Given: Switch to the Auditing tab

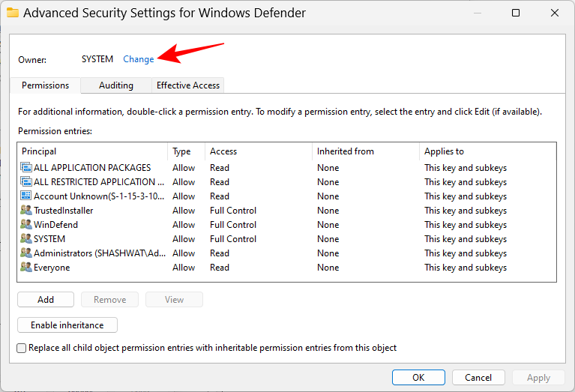Looking at the screenshot, I should click(x=116, y=85).
